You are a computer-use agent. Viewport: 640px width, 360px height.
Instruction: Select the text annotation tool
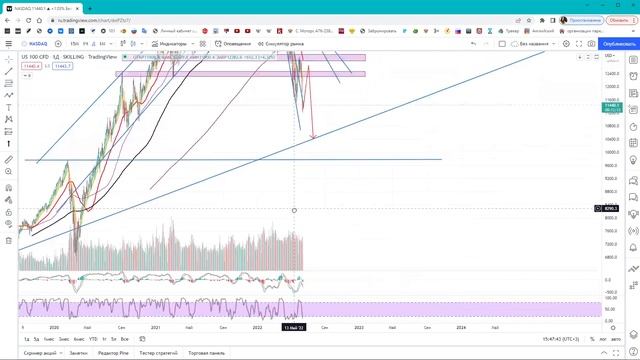click(9, 107)
